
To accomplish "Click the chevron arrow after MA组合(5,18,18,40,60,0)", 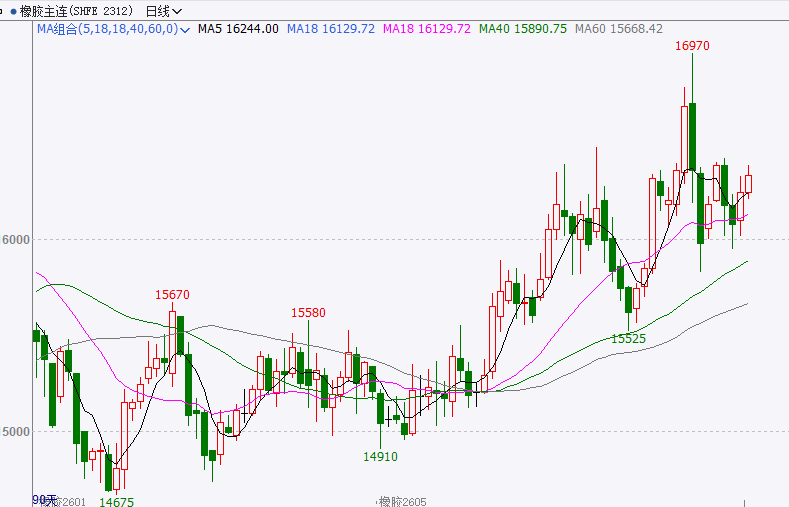I will (x=186, y=30).
